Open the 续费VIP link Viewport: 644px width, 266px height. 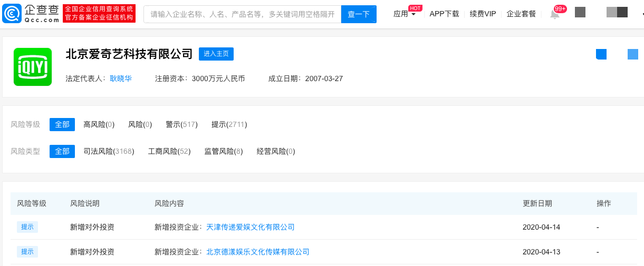tap(483, 14)
